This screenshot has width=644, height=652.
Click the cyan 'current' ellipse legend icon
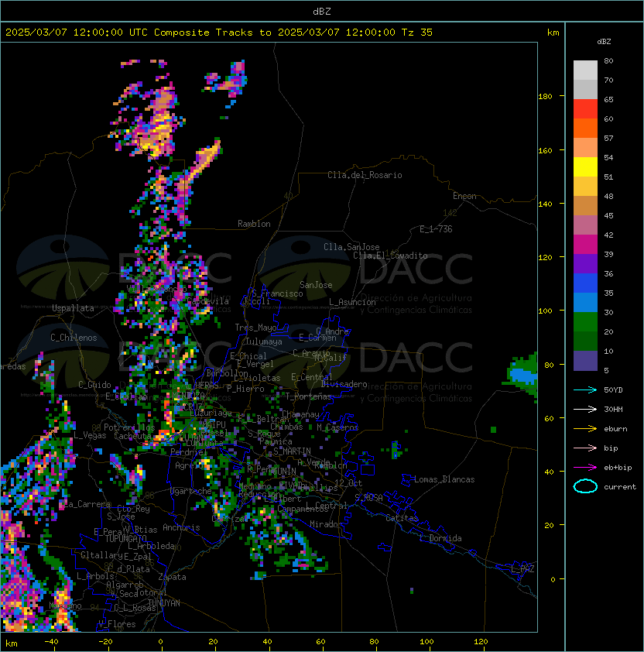coord(585,486)
